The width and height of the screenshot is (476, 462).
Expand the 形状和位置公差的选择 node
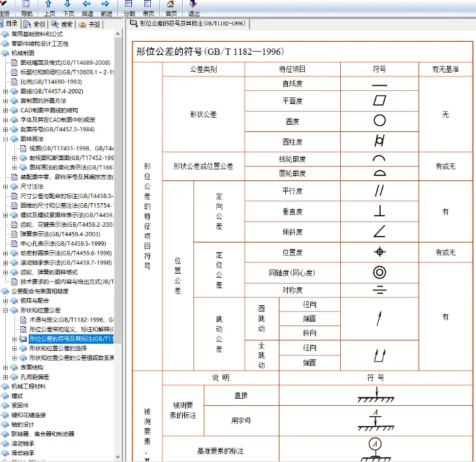click(x=14, y=348)
